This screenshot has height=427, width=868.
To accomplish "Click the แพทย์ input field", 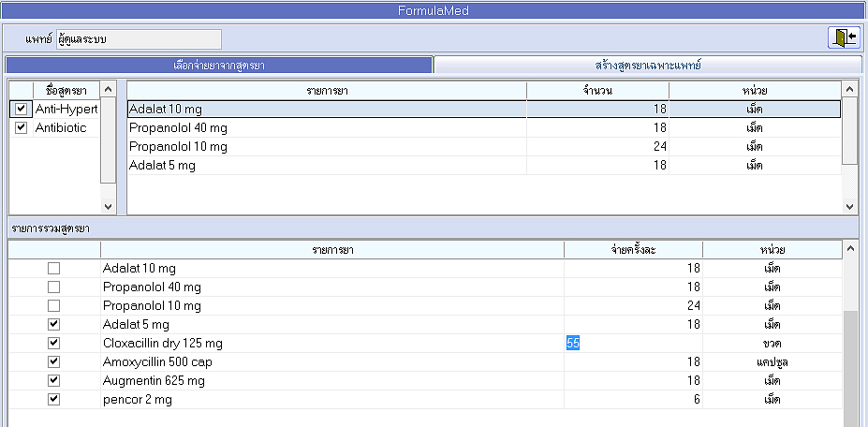I will click(139, 39).
